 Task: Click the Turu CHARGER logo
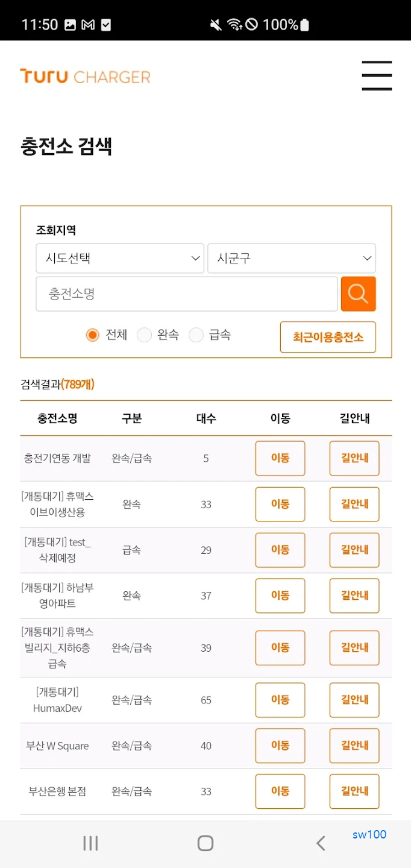click(x=84, y=76)
